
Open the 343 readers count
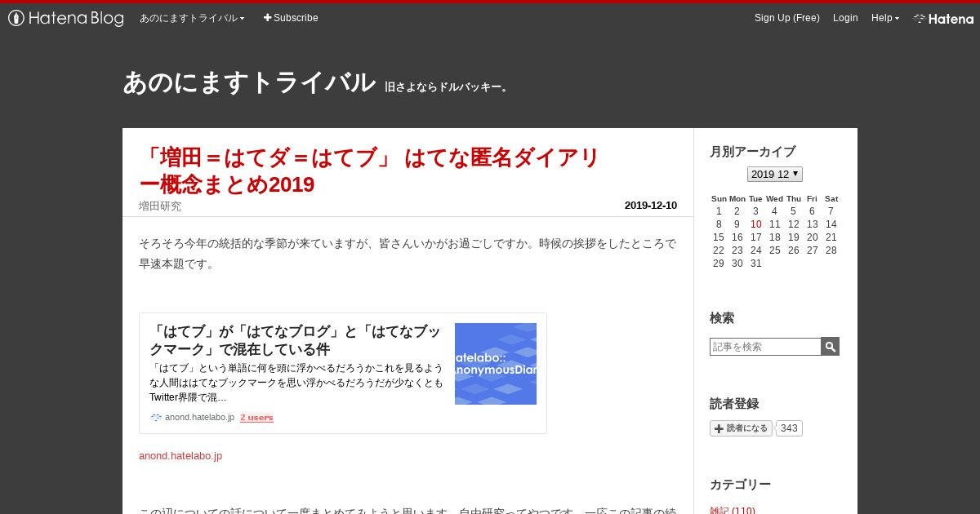(789, 428)
